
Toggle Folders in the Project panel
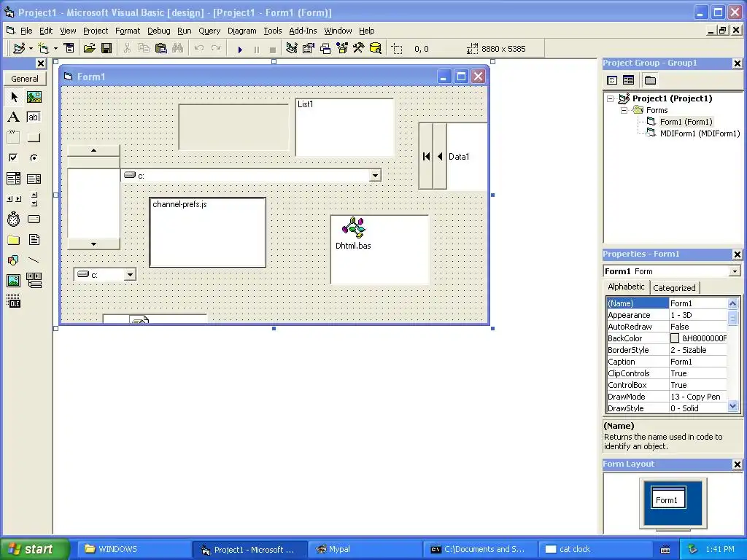pyautogui.click(x=650, y=80)
